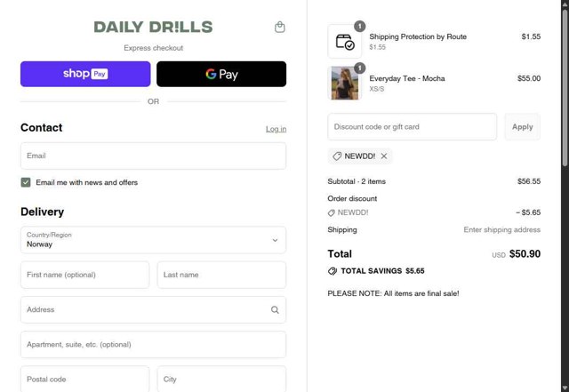Viewport: 569px width, 392px height.
Task: Open the Everyday Tee Mocha product thumbnail
Action: (344, 84)
